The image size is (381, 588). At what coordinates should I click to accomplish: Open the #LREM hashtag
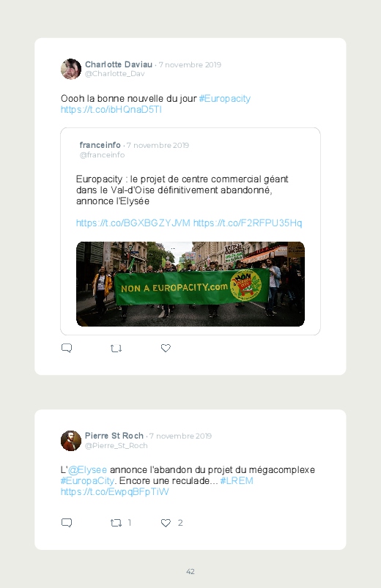(x=237, y=481)
